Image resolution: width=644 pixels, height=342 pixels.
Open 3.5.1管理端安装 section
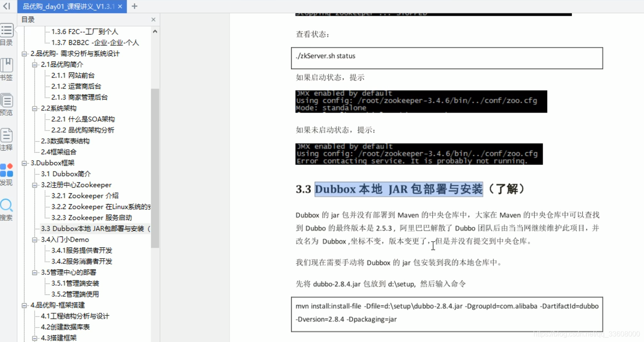tap(75, 283)
